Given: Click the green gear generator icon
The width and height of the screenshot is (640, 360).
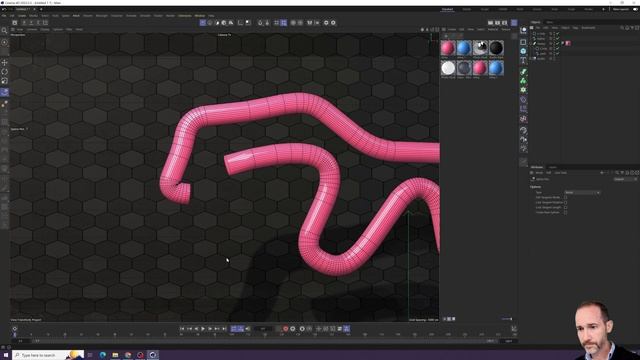Looking at the screenshot, I should 523,90.
